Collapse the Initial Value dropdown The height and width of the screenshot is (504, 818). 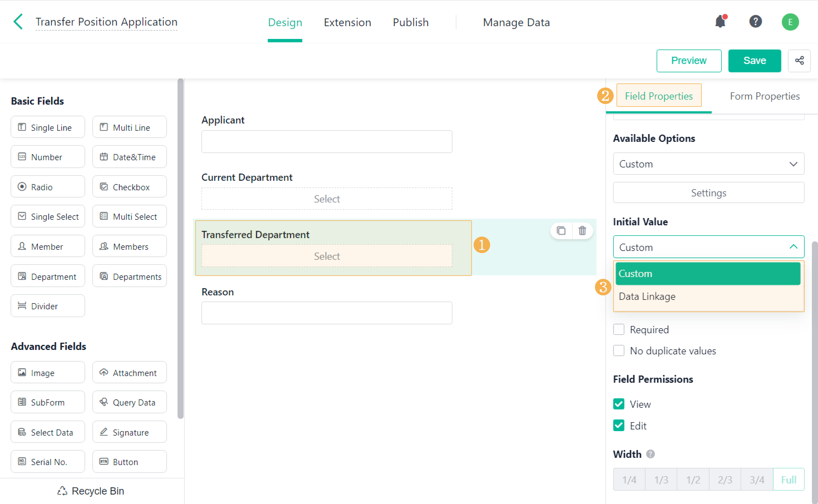pyautogui.click(x=708, y=247)
